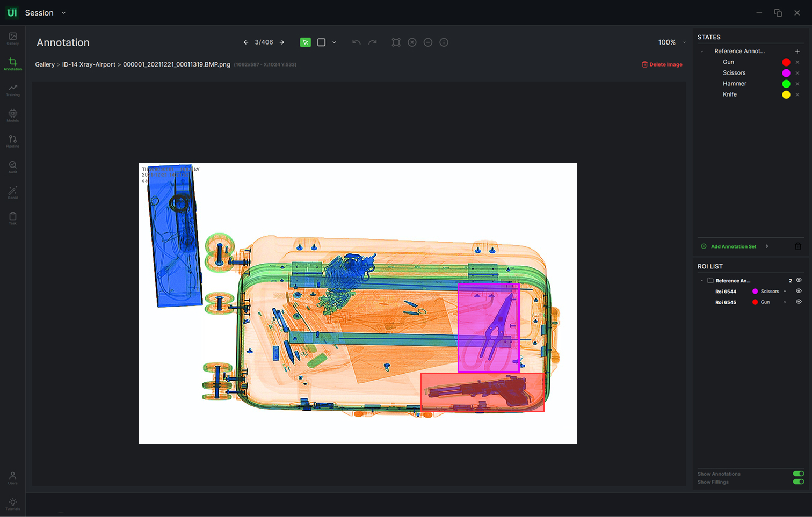Screen dimensions: 812x517
Task: Click Gallery in the breadcrumb path
Action: click(45, 64)
